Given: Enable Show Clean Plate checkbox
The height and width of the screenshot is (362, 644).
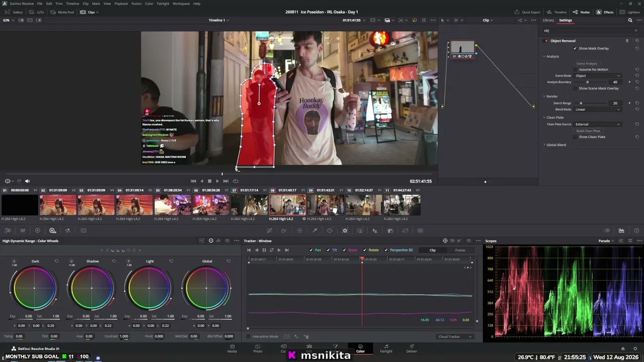Looking at the screenshot, I should (575, 137).
